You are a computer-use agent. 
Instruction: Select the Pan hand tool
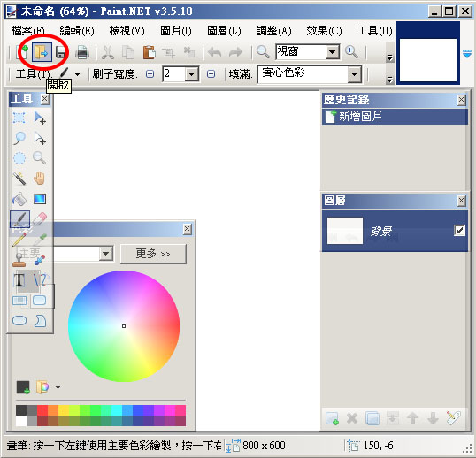pyautogui.click(x=39, y=179)
